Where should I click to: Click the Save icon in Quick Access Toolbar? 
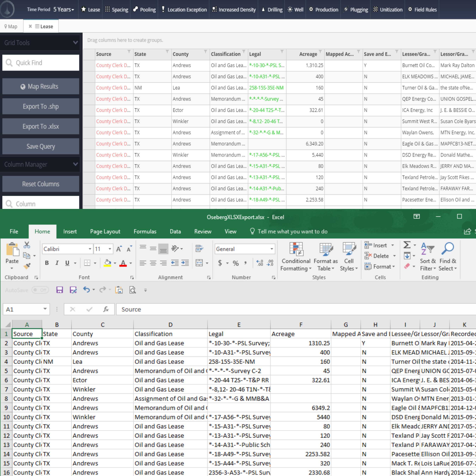click(x=60, y=290)
